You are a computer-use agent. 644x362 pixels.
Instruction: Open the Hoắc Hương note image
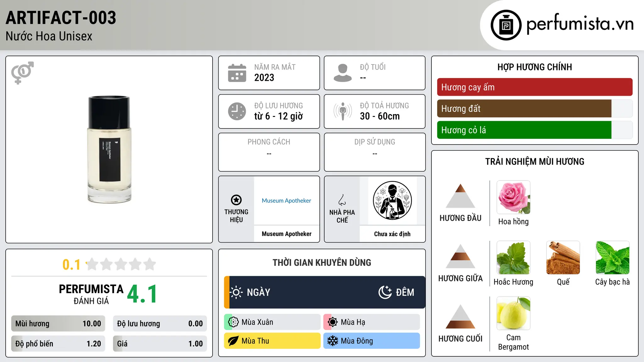click(514, 258)
